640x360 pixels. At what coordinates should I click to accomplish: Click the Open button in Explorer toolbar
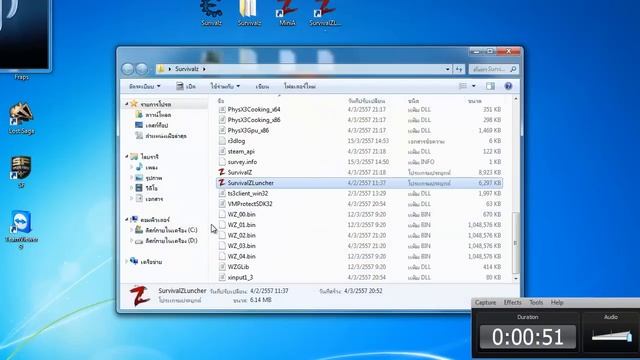186,87
